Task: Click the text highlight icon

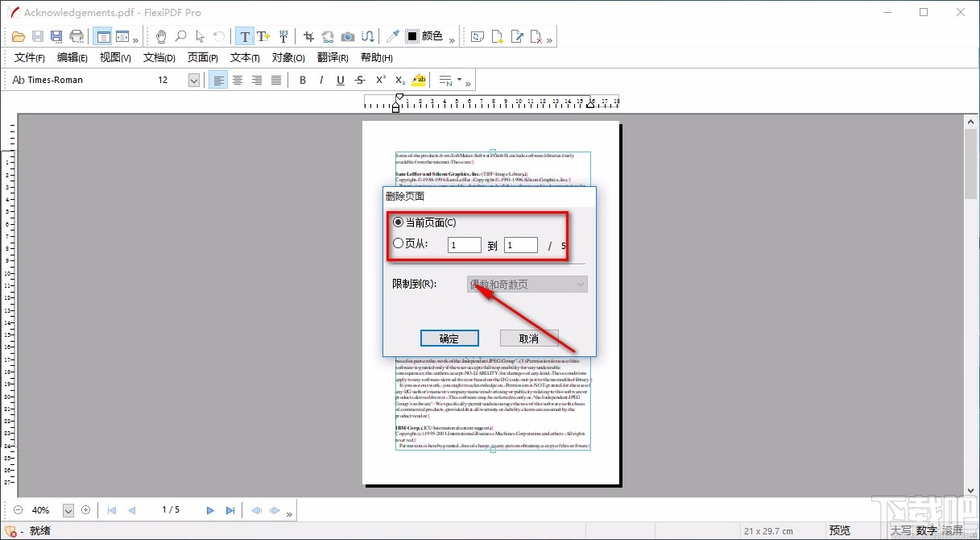Action: pos(419,80)
